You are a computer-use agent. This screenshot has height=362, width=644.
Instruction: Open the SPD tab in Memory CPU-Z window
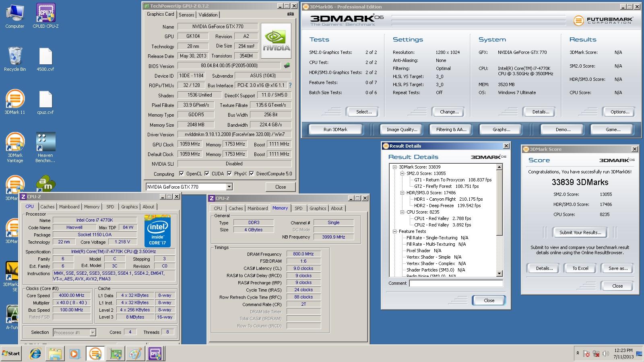(298, 208)
